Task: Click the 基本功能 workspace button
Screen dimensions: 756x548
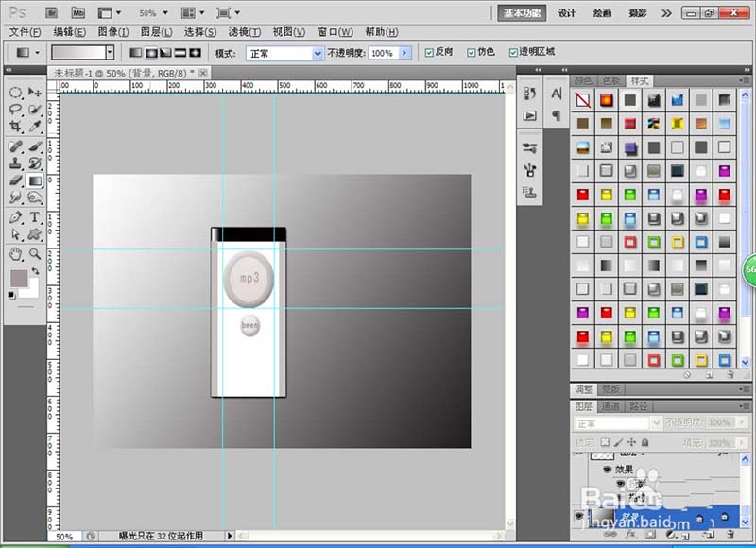Action: tap(522, 13)
